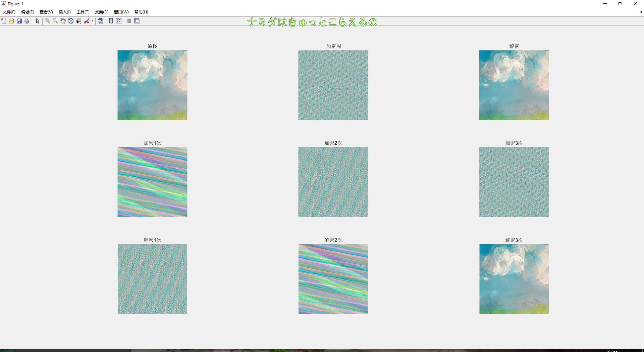Select the Zoom In magnifier tool
This screenshot has width=644, height=352.
(48, 21)
